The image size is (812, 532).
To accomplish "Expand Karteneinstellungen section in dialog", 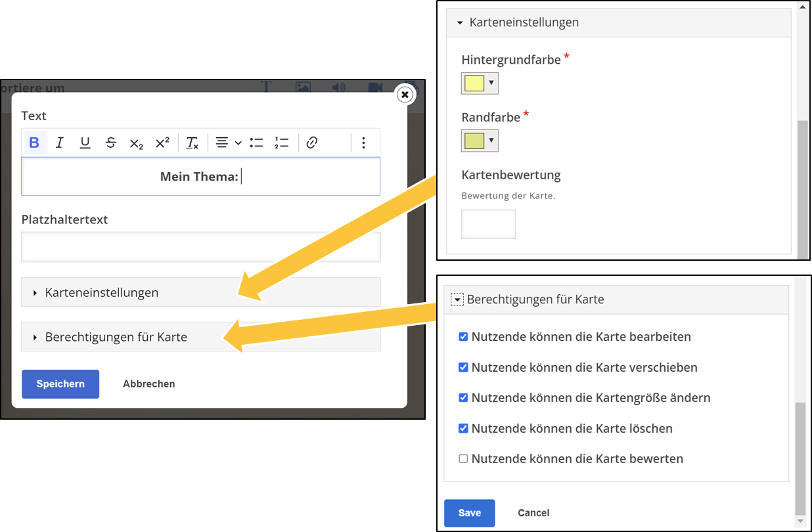I will pyautogui.click(x=102, y=292).
